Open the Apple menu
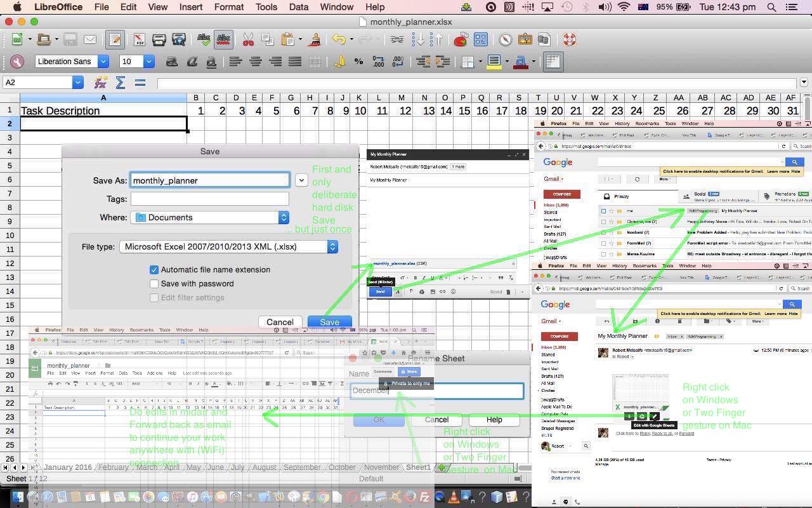 (x=17, y=7)
